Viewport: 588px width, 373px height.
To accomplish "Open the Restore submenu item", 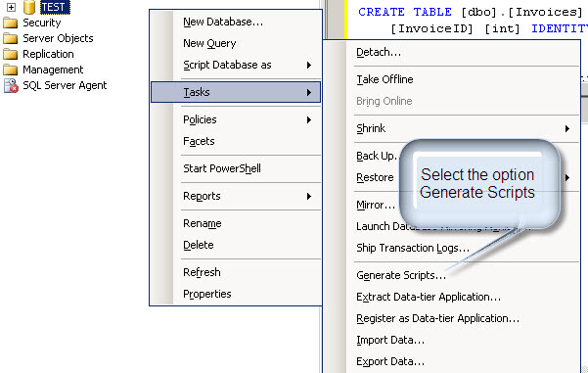I will coord(375,177).
